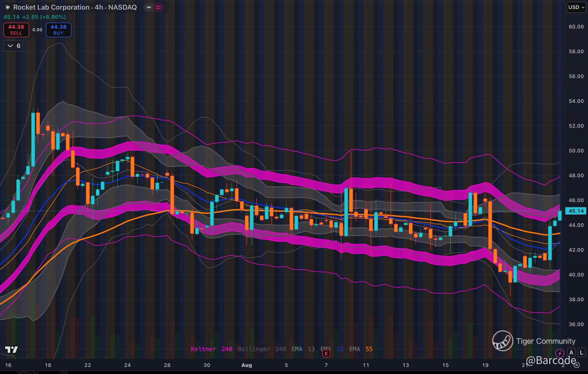Toggle log scale 'L' button
The width and height of the screenshot is (588, 374).
pos(581,352)
